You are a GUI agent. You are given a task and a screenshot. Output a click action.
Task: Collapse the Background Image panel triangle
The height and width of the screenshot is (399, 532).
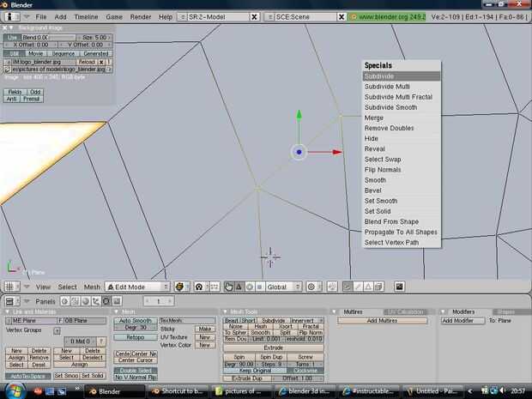point(11,27)
